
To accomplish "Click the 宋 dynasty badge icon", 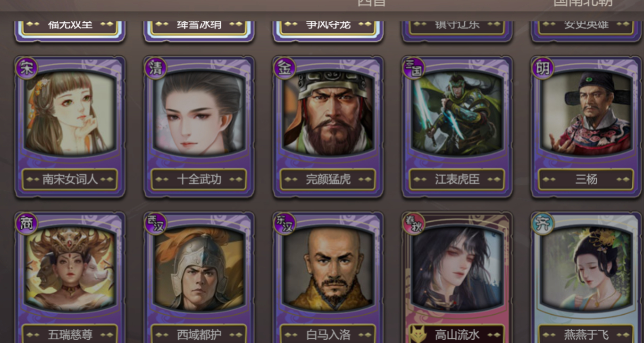I will [26, 69].
